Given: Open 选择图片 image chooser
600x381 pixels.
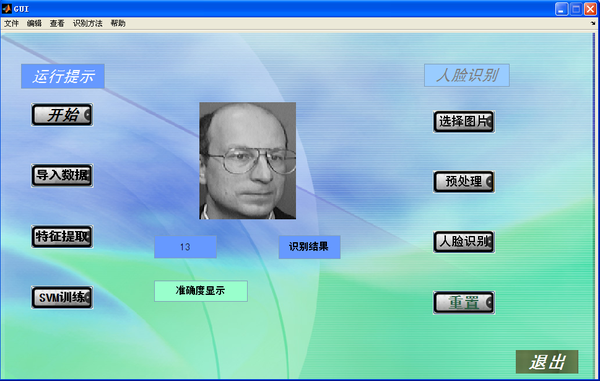Looking at the screenshot, I should click(x=464, y=122).
